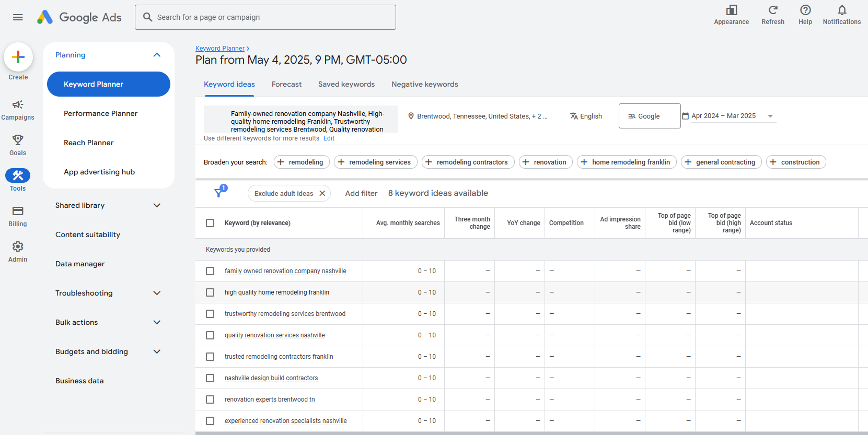Click the Google Ads logo
868x435 pixels.
[79, 17]
